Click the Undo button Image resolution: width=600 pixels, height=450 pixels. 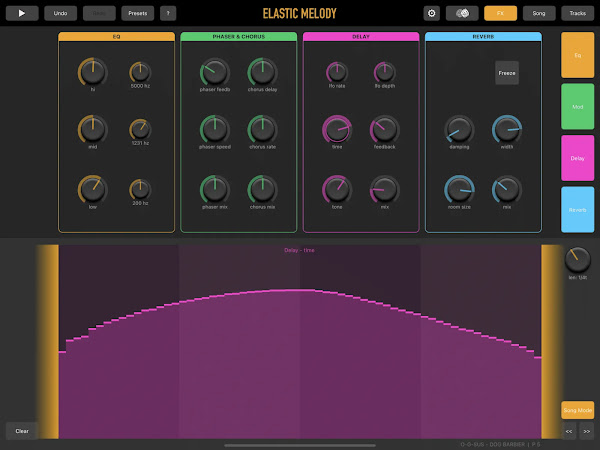(60, 13)
